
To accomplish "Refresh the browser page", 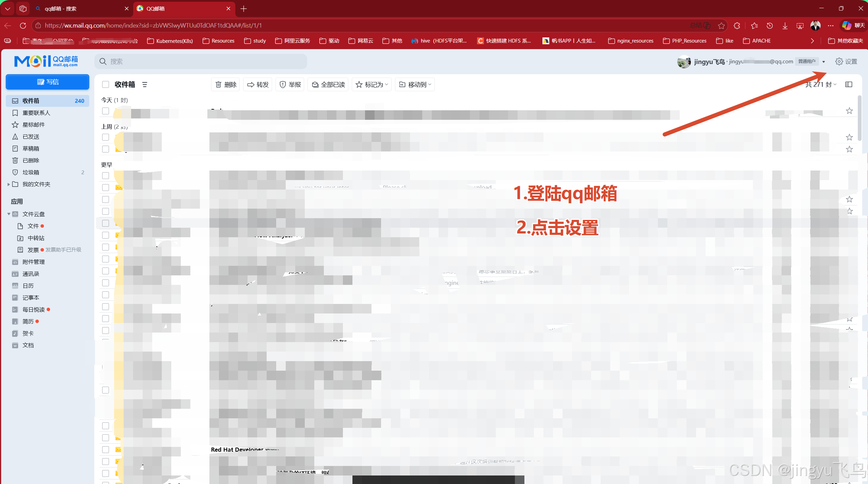I will point(23,26).
